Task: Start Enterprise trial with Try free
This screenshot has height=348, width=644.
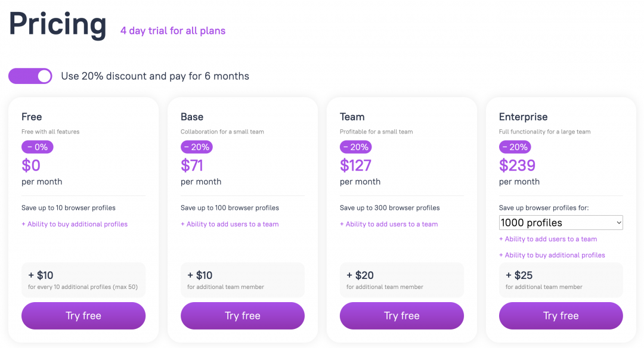Action: [561, 316]
